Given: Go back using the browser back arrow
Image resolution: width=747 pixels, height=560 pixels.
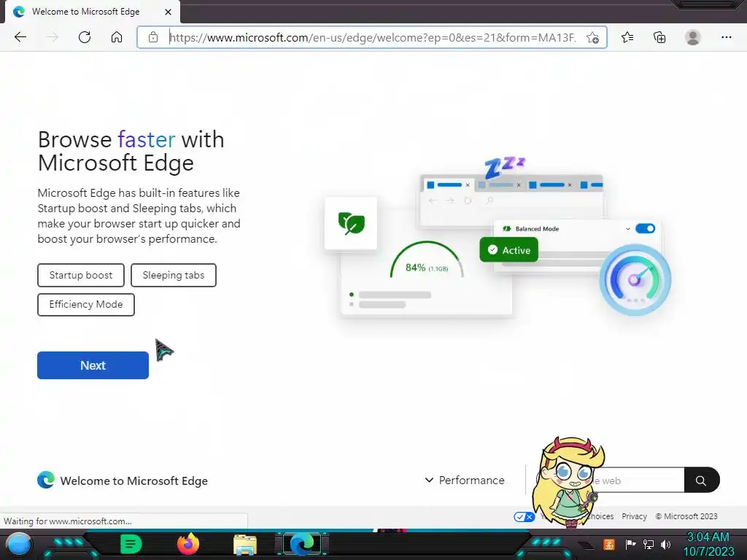Looking at the screenshot, I should click(x=20, y=37).
